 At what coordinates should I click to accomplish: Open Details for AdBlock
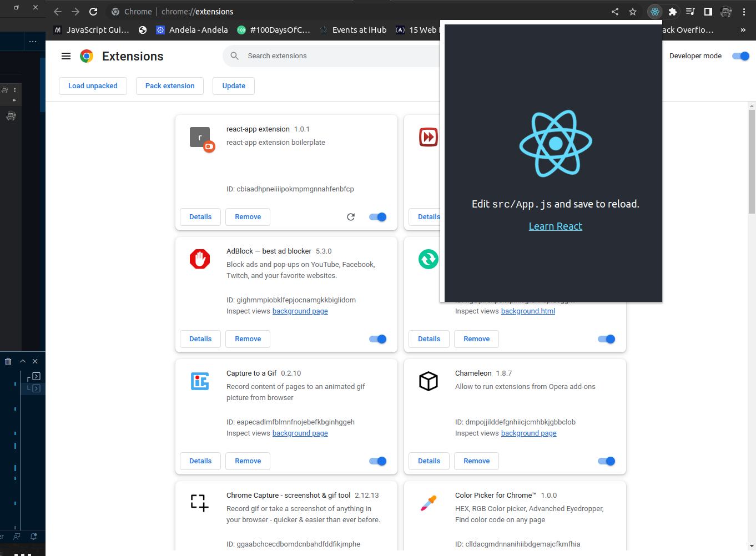pos(200,339)
